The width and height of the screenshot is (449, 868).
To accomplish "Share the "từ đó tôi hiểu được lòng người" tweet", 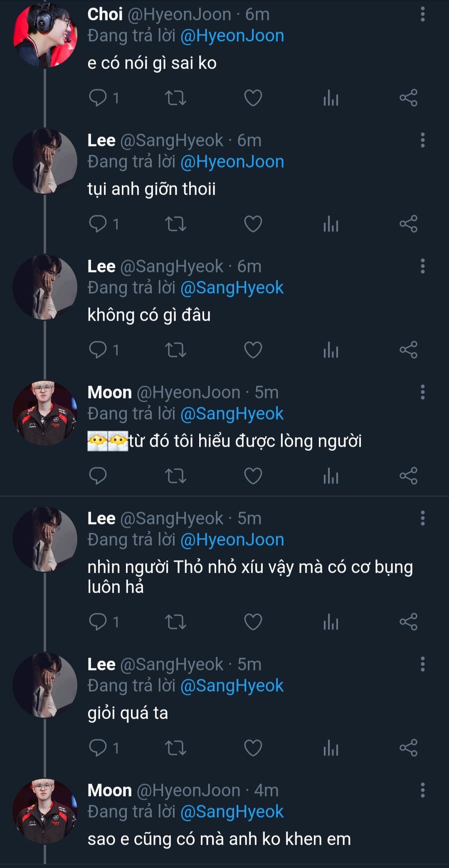I will (x=408, y=476).
